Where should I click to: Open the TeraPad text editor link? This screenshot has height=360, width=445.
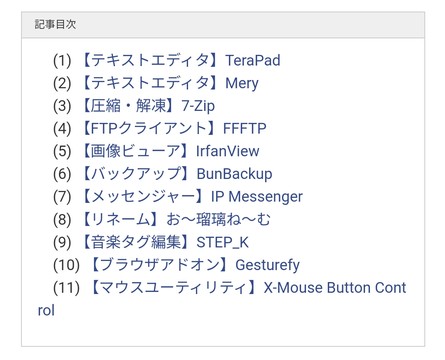pos(180,60)
